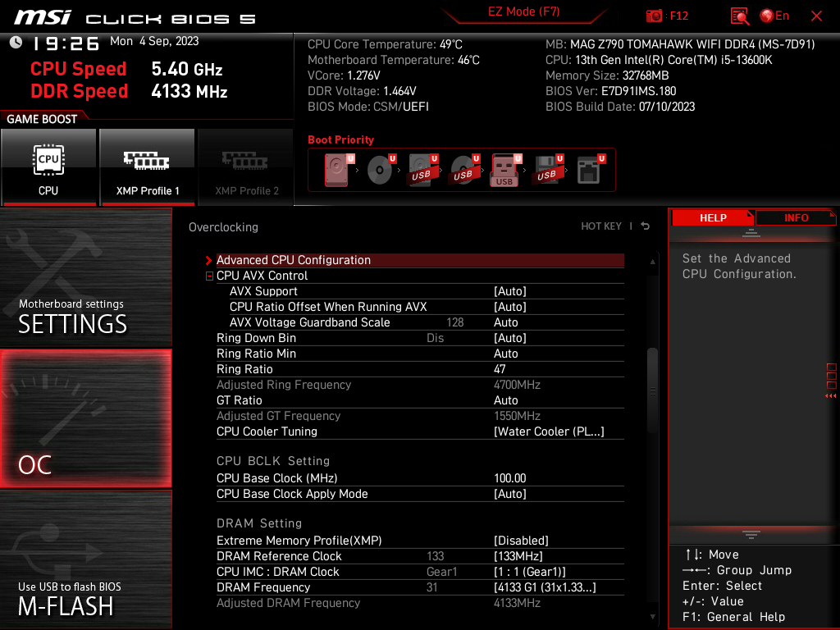Enable XMP Profile 2
This screenshot has height=630, width=840.
246,167
